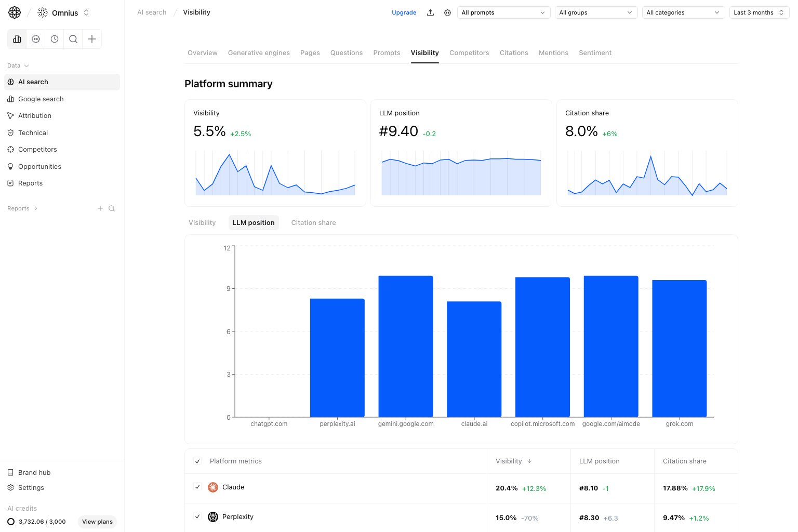Click the View plans button
Viewport: 798px width, 532px height.
coord(97,522)
